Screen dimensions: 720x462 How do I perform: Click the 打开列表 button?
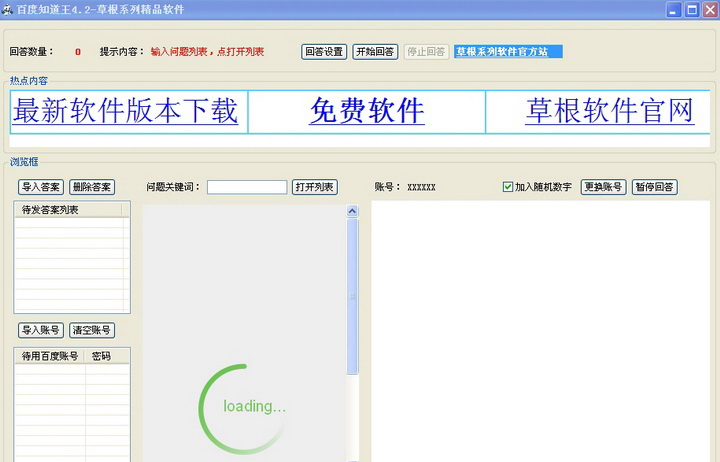pos(315,187)
